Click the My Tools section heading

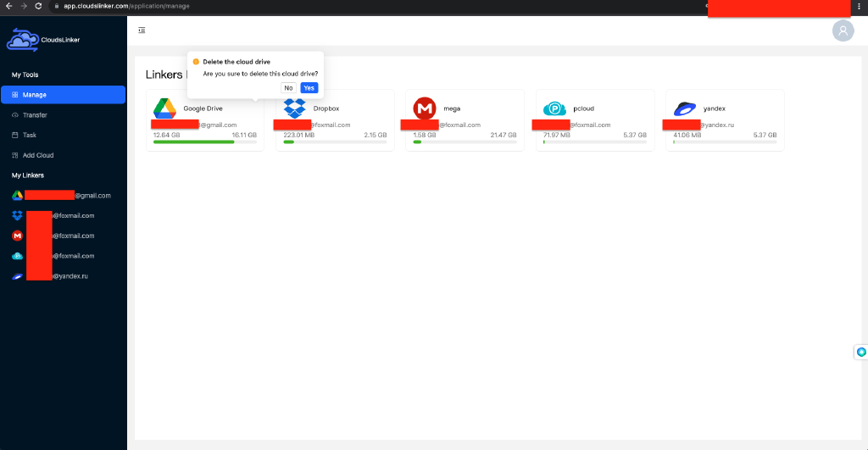click(x=25, y=75)
